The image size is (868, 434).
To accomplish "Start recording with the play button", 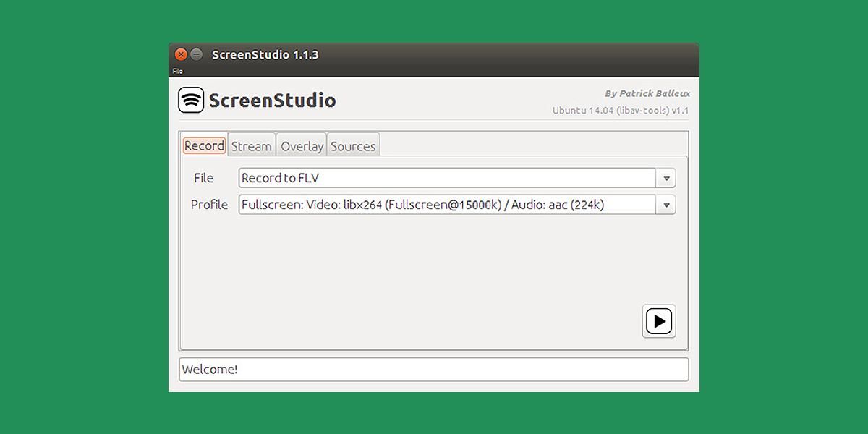I will (659, 320).
